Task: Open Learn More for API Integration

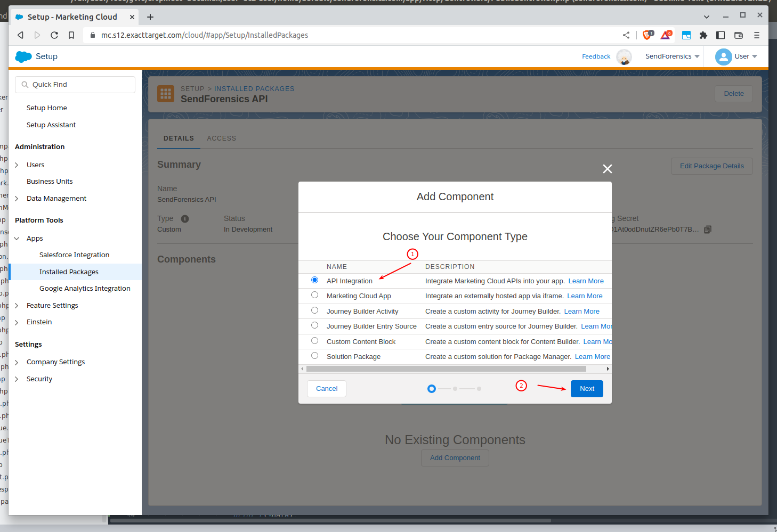Action: pyautogui.click(x=586, y=281)
